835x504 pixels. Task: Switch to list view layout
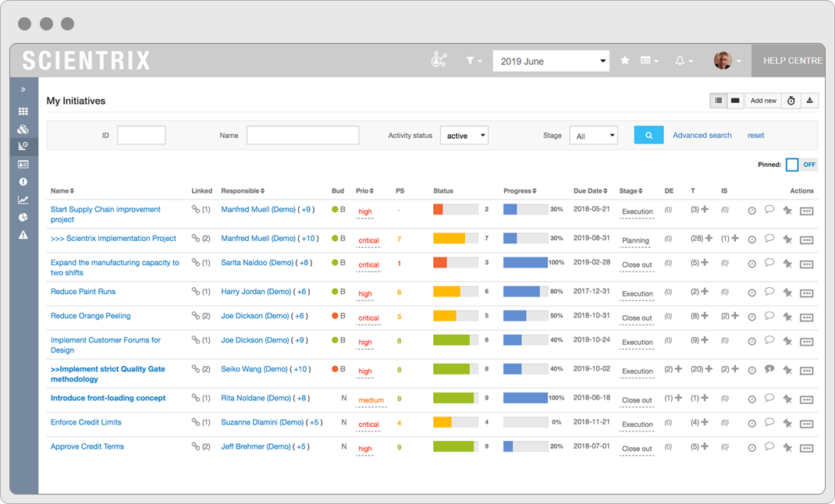point(719,101)
